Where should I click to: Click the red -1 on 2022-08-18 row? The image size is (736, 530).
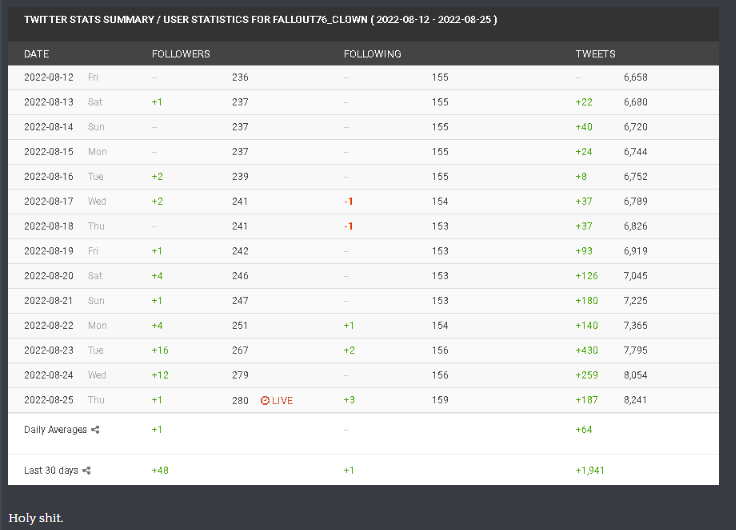coord(348,226)
